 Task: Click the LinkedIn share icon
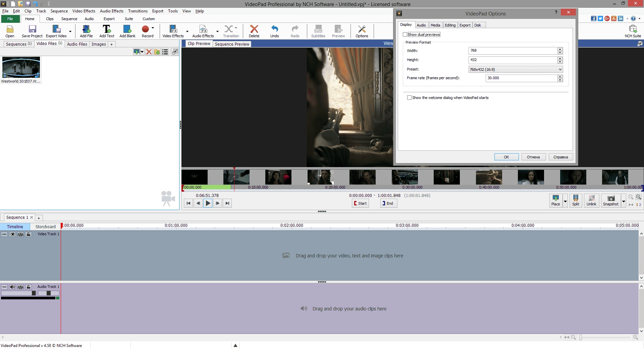pos(621,18)
